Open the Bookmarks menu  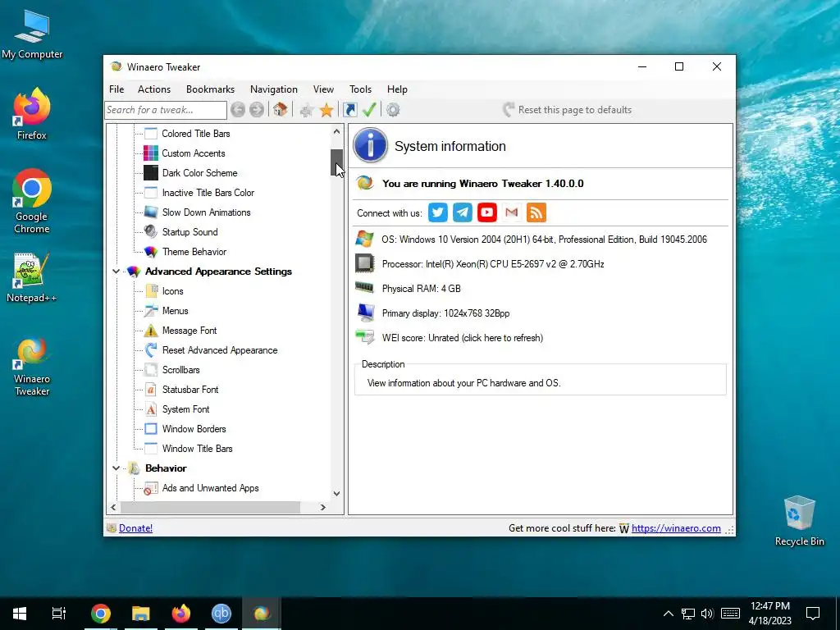[x=211, y=89]
